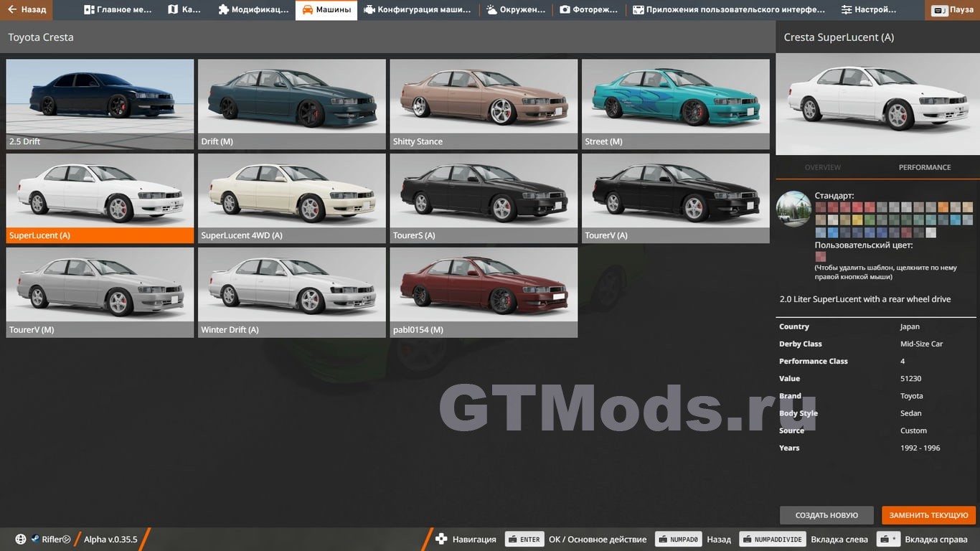Pick the white swatch ending third row
Image resolution: width=980 pixels, height=551 pixels.
tap(931, 232)
